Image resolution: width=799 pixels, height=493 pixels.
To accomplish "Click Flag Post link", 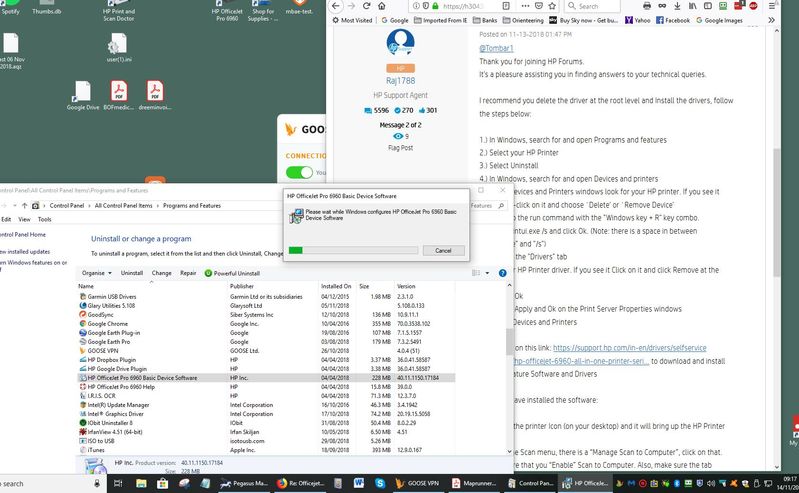I will pos(401,148).
